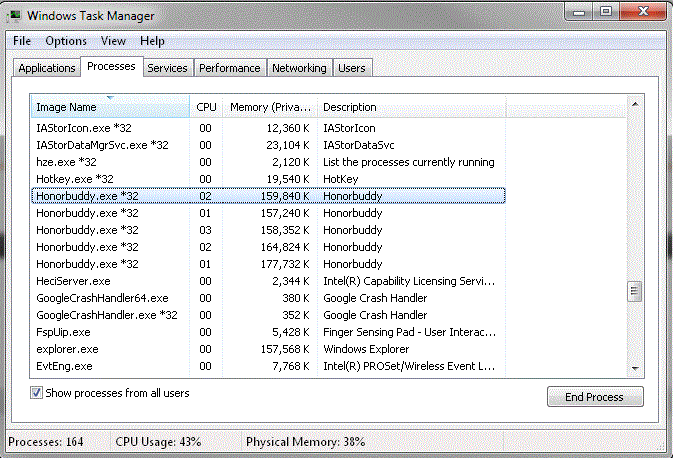
Task: Open the Options menu
Action: coord(66,41)
